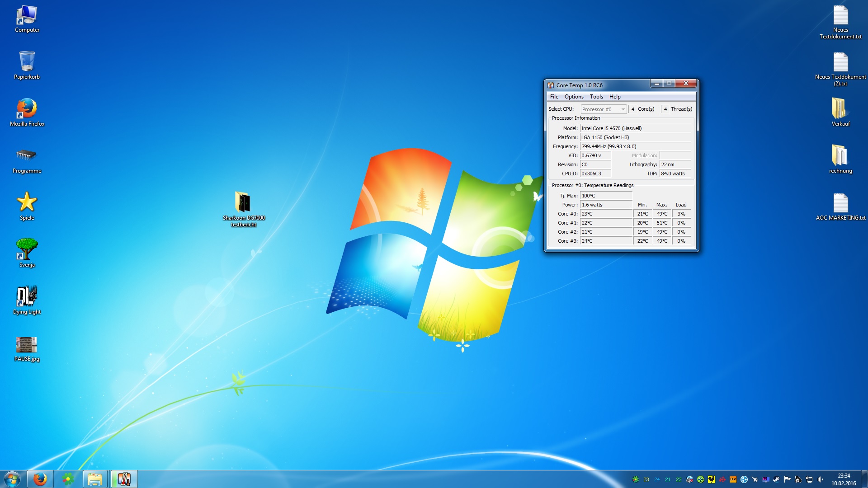Switch to Firefox in the taskbar

click(40, 479)
